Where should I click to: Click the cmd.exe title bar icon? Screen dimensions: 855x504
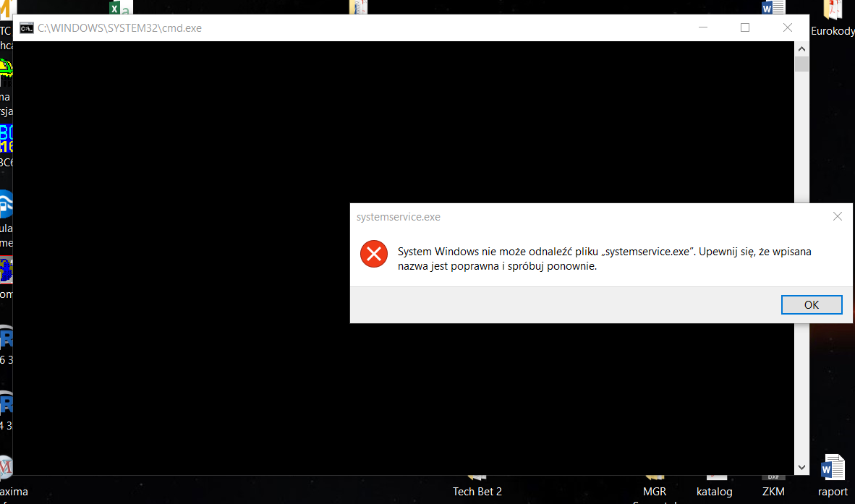pos(27,28)
